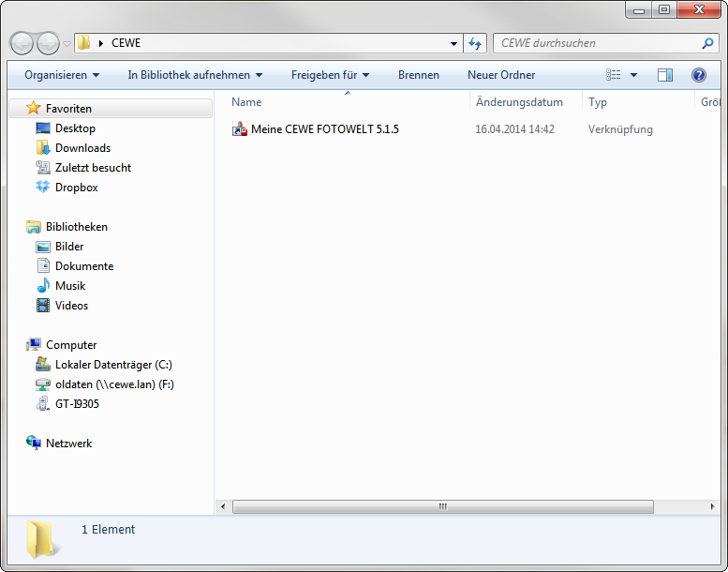Click the Downloads folder icon

pyautogui.click(x=43, y=148)
